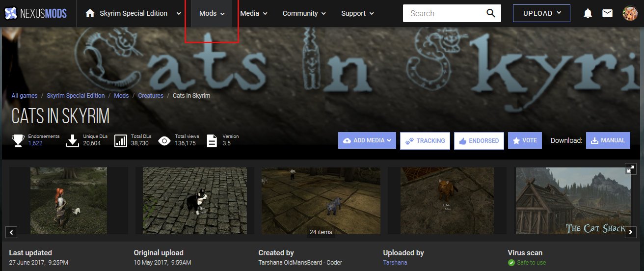This screenshot has height=271, width=644.
Task: Open the user profile avatar
Action: tap(629, 14)
